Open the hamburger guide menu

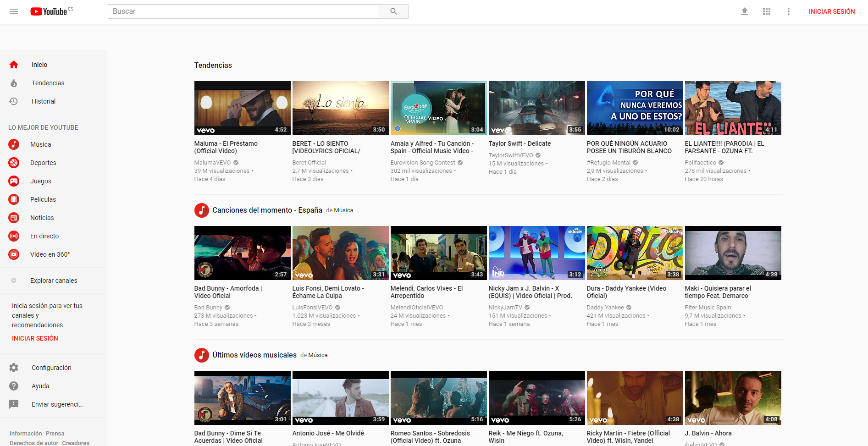click(x=14, y=11)
